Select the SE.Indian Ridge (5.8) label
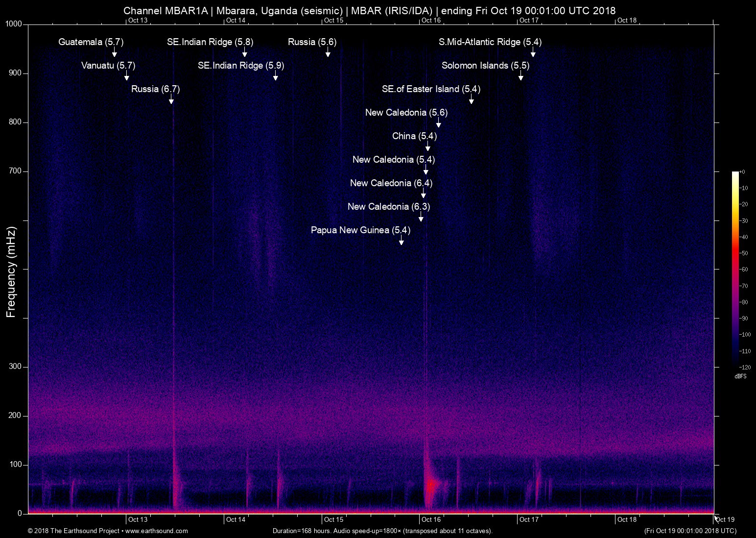Image resolution: width=756 pixels, height=538 pixels. pyautogui.click(x=210, y=42)
